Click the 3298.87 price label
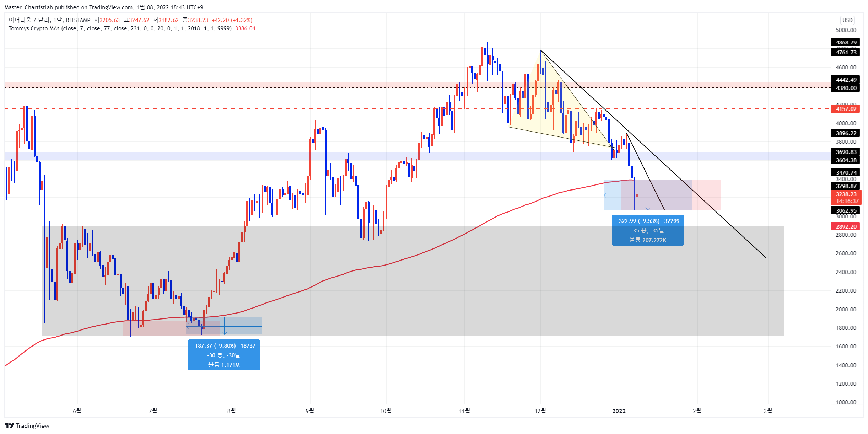The image size is (868, 434). click(846, 186)
